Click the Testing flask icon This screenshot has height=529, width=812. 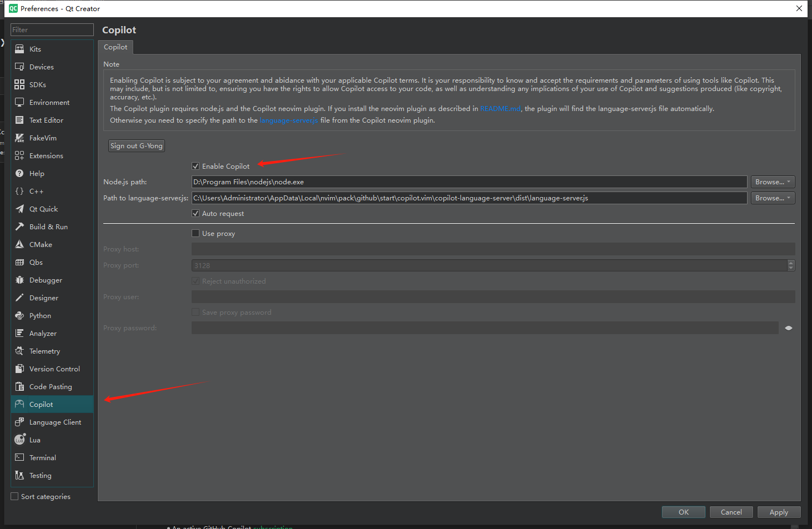[19, 475]
